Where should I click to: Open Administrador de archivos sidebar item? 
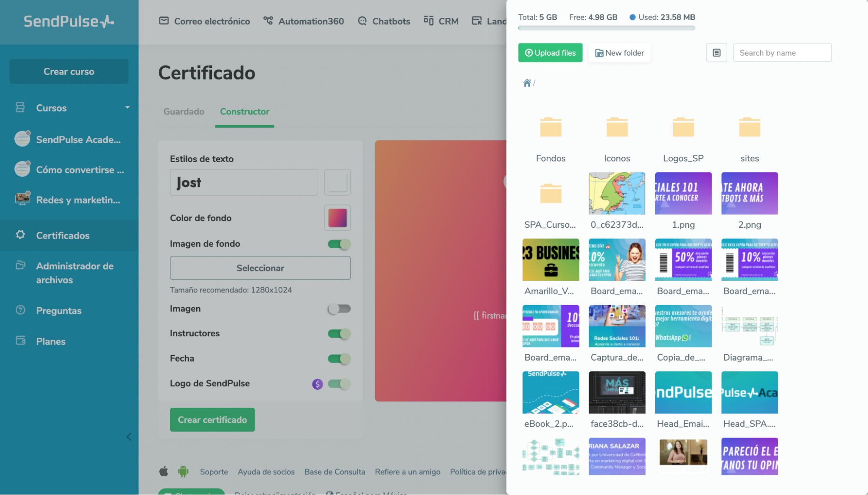tap(69, 273)
